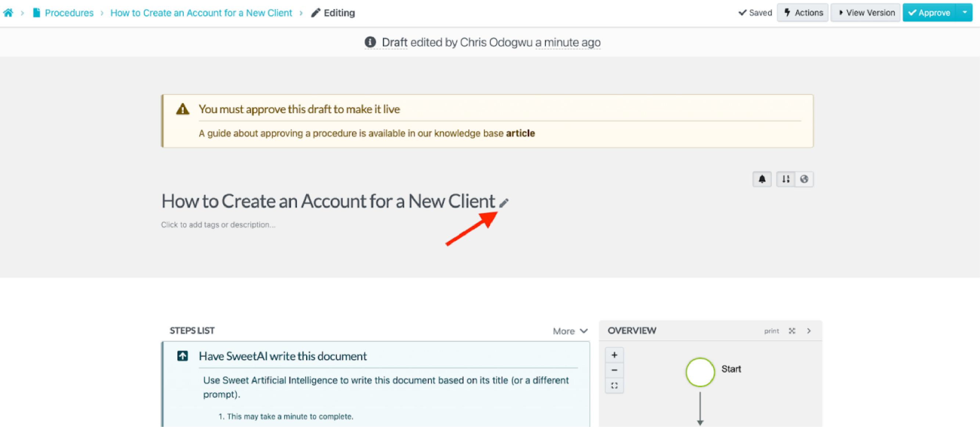This screenshot has height=427, width=980.
Task: Approve the draft
Action: click(930, 13)
